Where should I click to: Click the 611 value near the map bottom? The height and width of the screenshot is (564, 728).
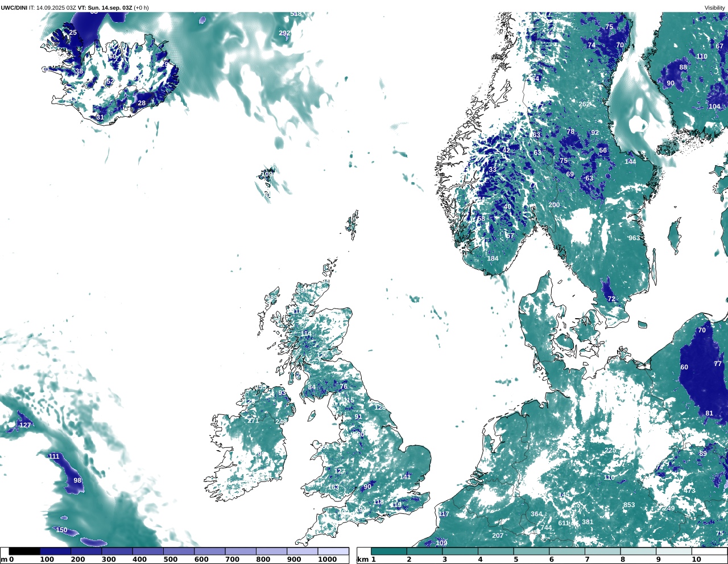(x=564, y=523)
